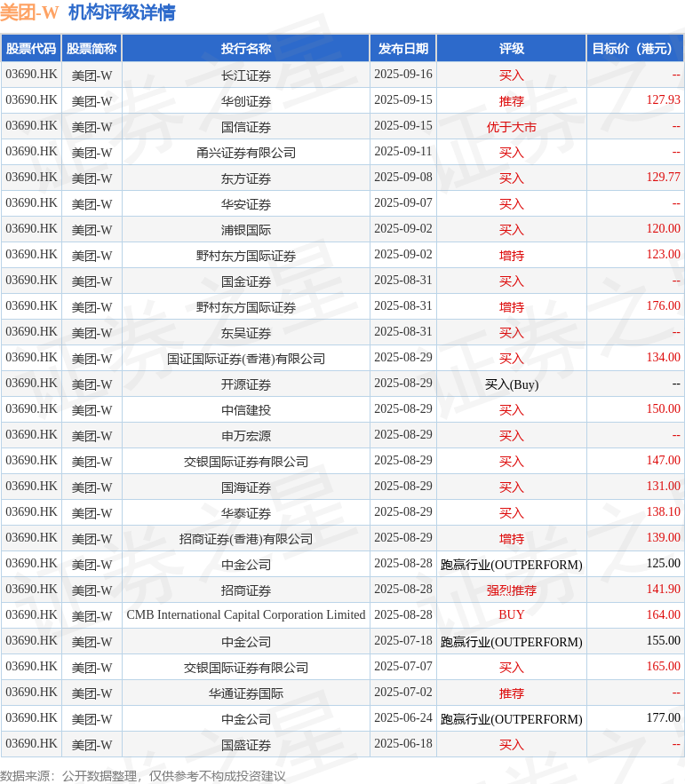The width and height of the screenshot is (685, 784).
Task: Select the 东吴证券 broker cell
Action: coord(246,333)
